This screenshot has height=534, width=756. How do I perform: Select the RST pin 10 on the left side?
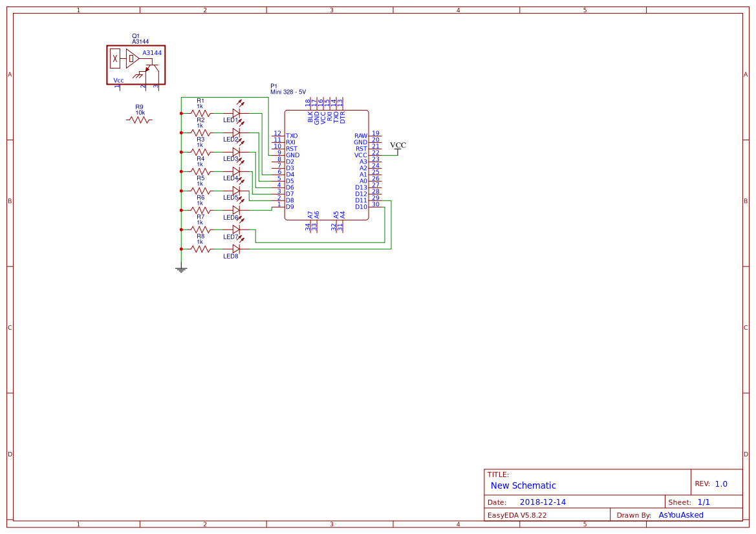[292, 149]
